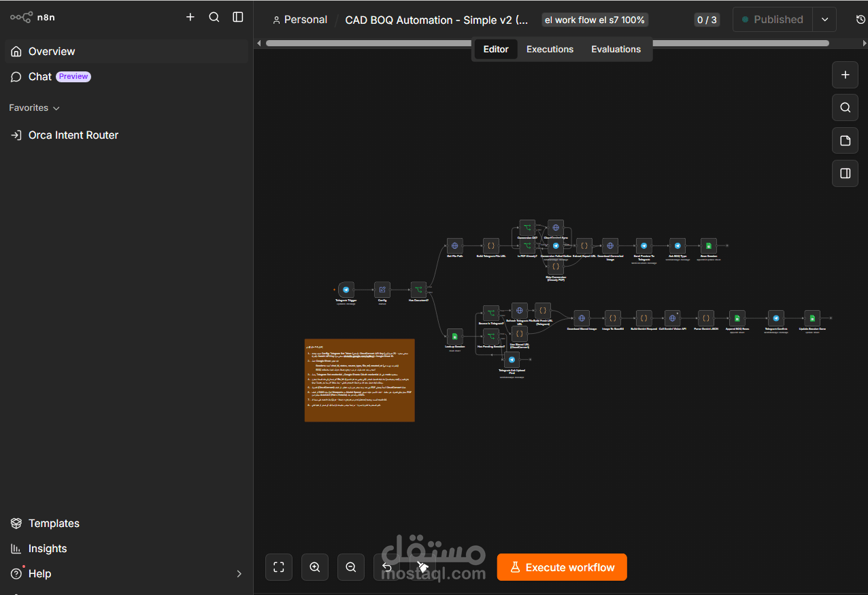This screenshot has height=595, width=868.
Task: Open the Telegram Trigger node
Action: pos(346,290)
